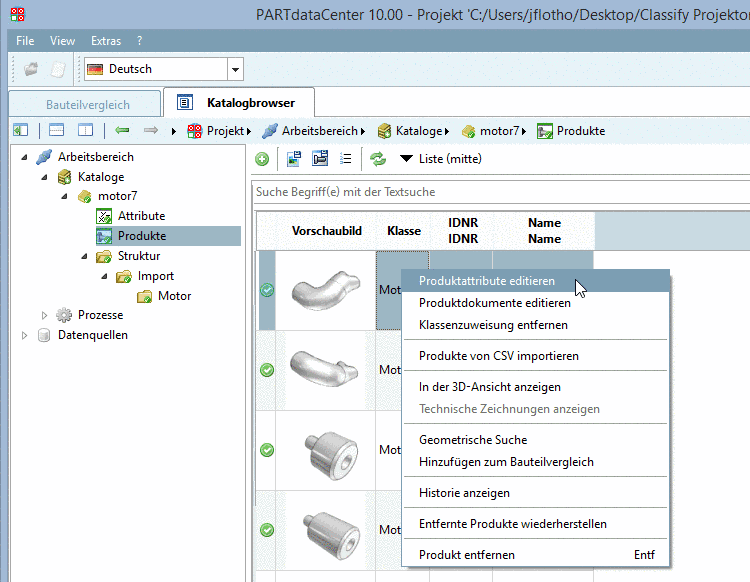Open the File menu
This screenshot has height=582, width=750.
coord(25,41)
